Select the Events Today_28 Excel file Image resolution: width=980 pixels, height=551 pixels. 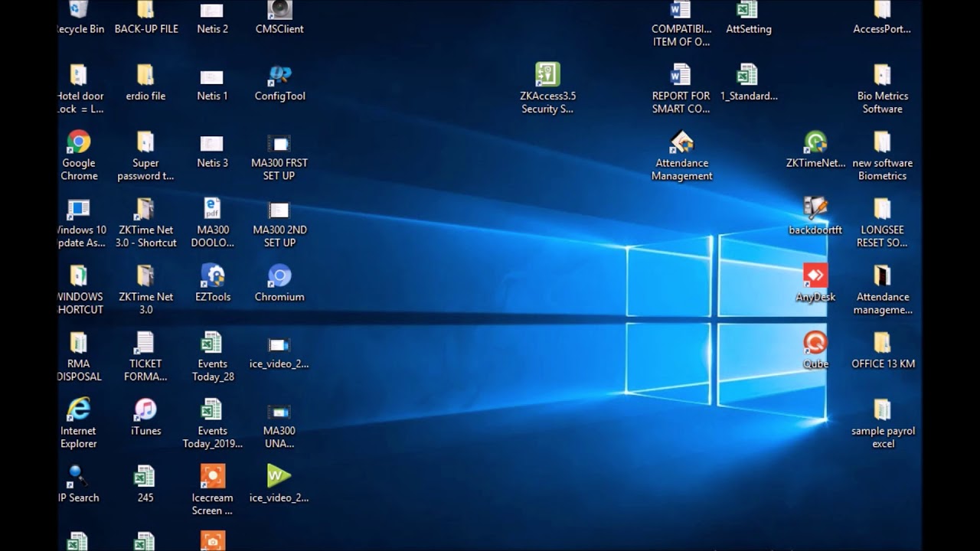tap(212, 357)
